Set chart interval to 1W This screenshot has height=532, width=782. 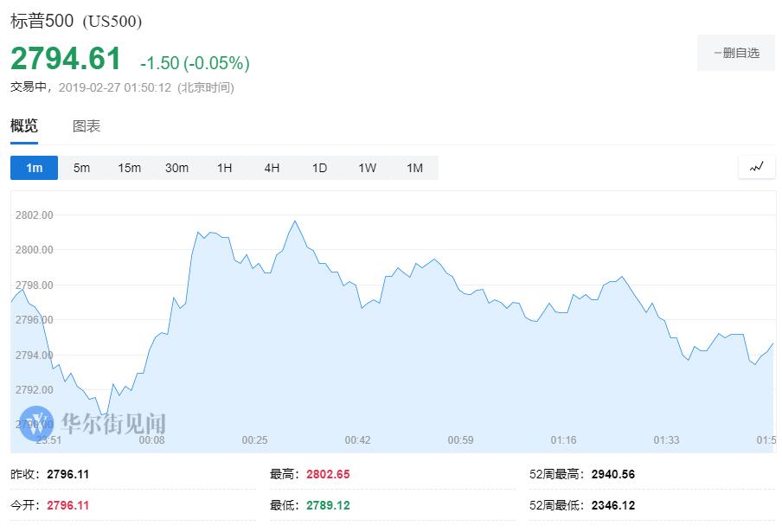tap(367, 168)
